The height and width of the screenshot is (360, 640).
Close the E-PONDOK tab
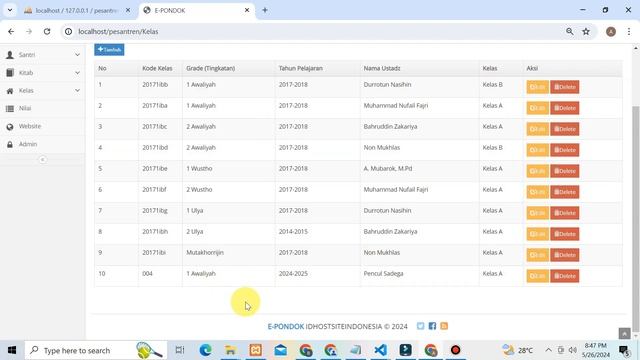click(247, 10)
